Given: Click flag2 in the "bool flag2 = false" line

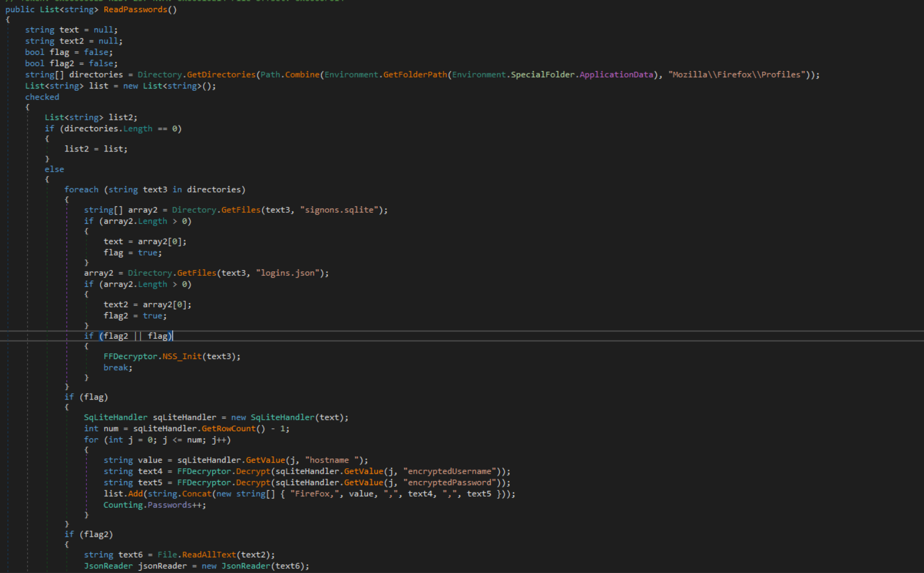Looking at the screenshot, I should pos(62,64).
